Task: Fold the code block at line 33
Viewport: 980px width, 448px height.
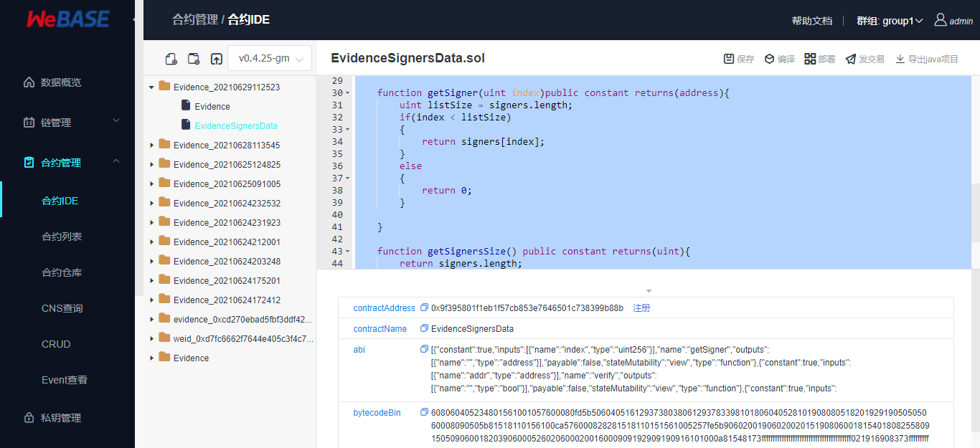Action: coord(348,130)
